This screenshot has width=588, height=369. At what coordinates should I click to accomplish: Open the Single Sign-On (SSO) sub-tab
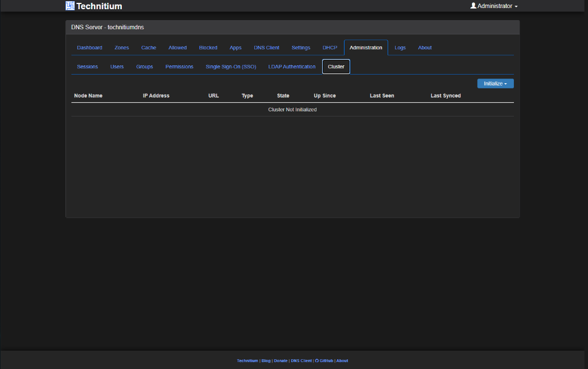point(231,67)
